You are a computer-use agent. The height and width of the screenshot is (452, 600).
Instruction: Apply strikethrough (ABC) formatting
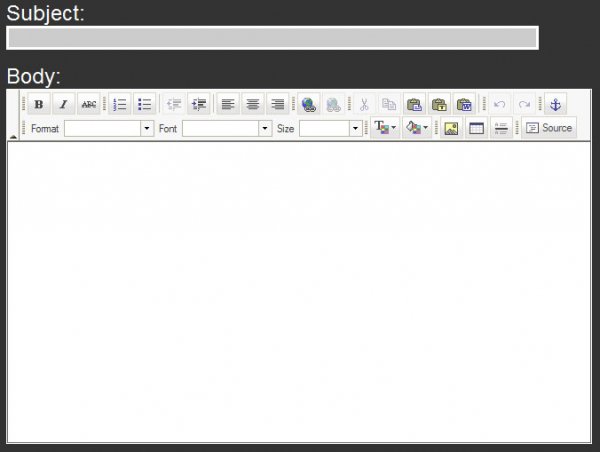coord(89,104)
